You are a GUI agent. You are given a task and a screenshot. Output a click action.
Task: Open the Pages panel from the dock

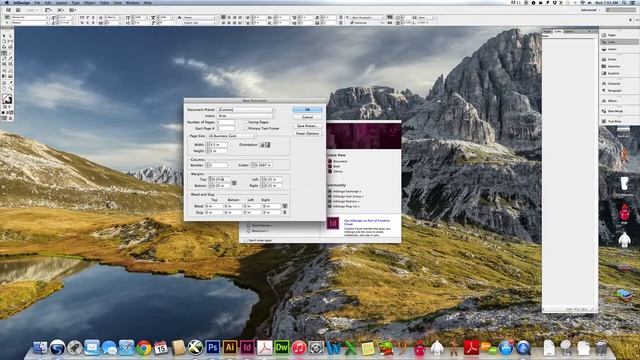pyautogui.click(x=612, y=35)
